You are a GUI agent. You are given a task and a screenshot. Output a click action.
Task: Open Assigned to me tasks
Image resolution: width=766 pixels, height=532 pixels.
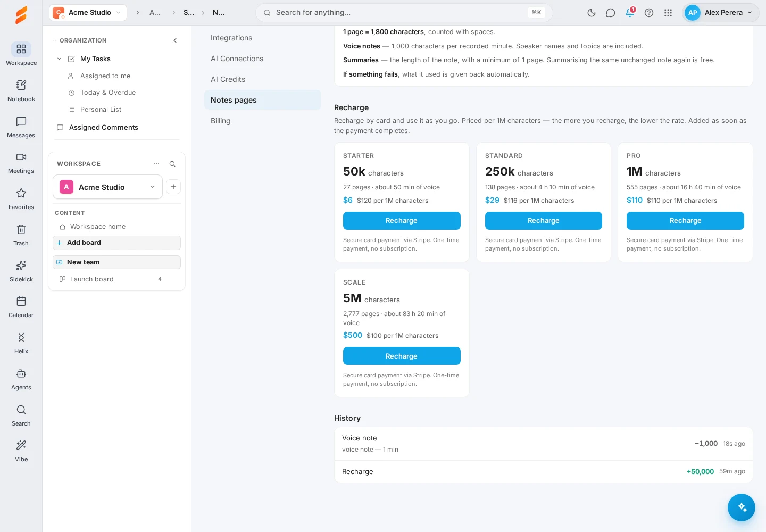(105, 76)
